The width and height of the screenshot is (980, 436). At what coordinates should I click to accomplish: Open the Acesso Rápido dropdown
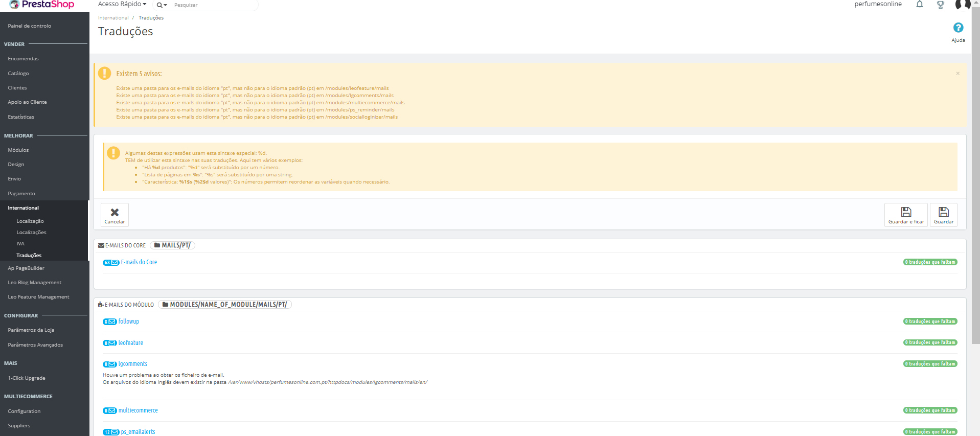click(x=122, y=4)
